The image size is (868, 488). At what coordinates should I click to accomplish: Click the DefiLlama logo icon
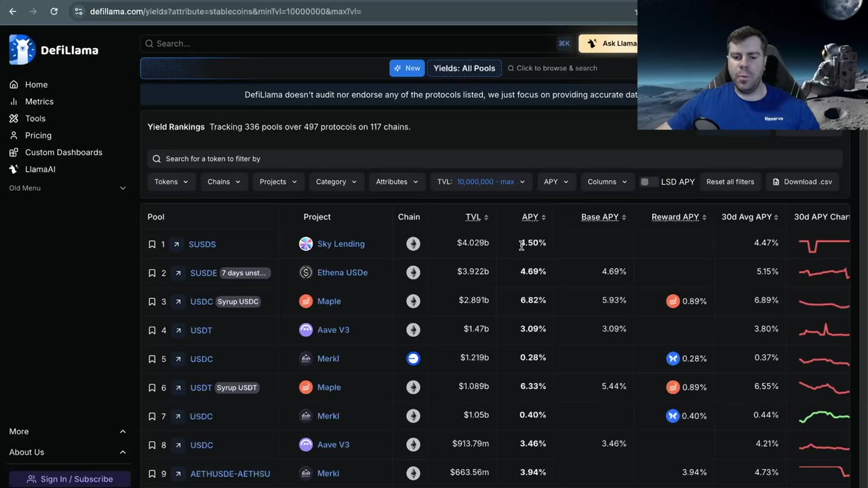tap(22, 49)
